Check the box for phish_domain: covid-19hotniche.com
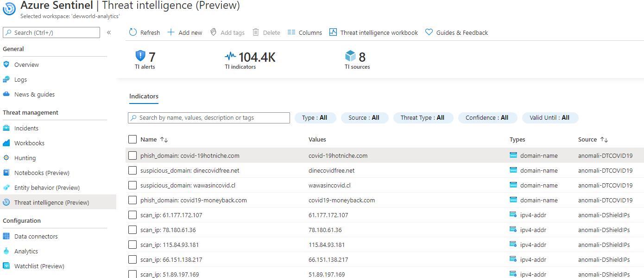 click(133, 155)
